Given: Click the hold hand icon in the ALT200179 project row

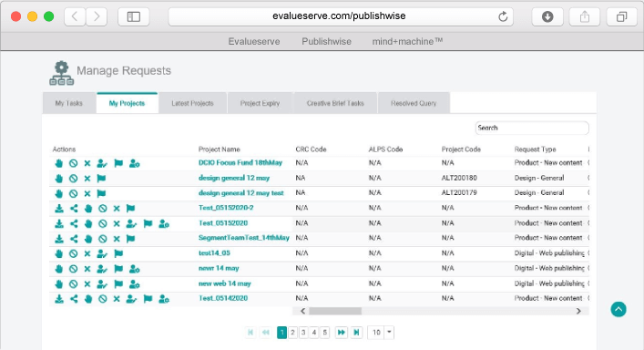Looking at the screenshot, I should click(x=58, y=193).
